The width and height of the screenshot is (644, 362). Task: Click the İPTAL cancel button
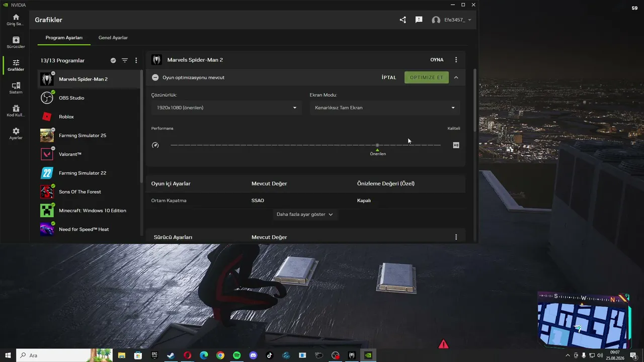click(389, 77)
